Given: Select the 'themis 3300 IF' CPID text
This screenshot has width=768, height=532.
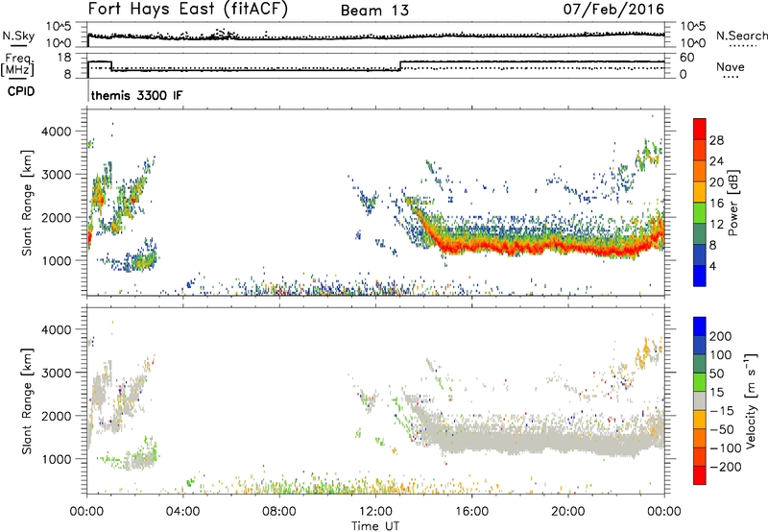Looking at the screenshot, I should point(136,95).
